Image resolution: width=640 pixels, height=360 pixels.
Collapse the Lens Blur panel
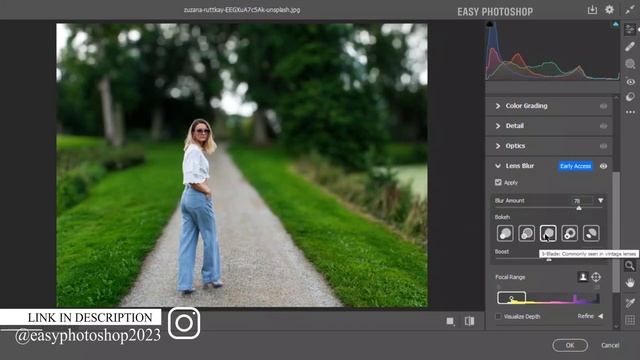[x=498, y=166]
